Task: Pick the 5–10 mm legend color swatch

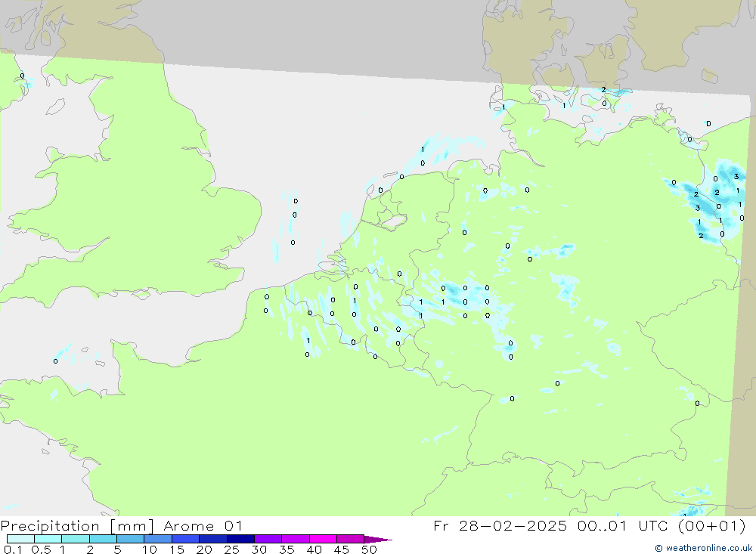Action: pos(130,539)
